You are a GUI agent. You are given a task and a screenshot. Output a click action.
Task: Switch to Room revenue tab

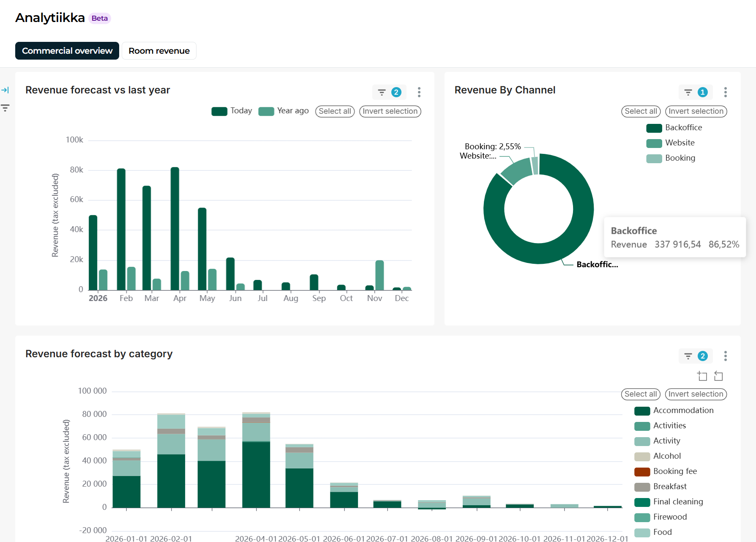[159, 51]
